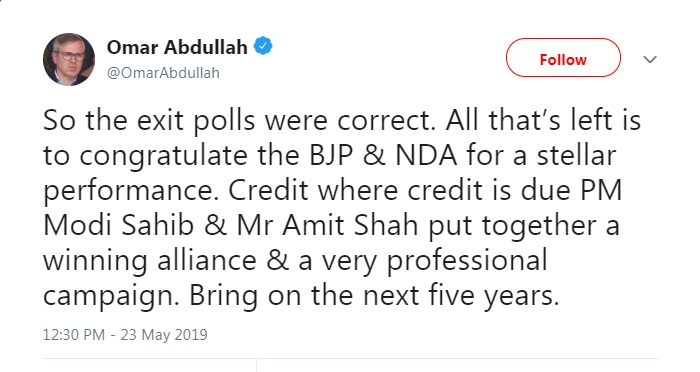Open Omar Abdullah's profile photo
The width and height of the screenshot is (700, 372).
pos(69,59)
